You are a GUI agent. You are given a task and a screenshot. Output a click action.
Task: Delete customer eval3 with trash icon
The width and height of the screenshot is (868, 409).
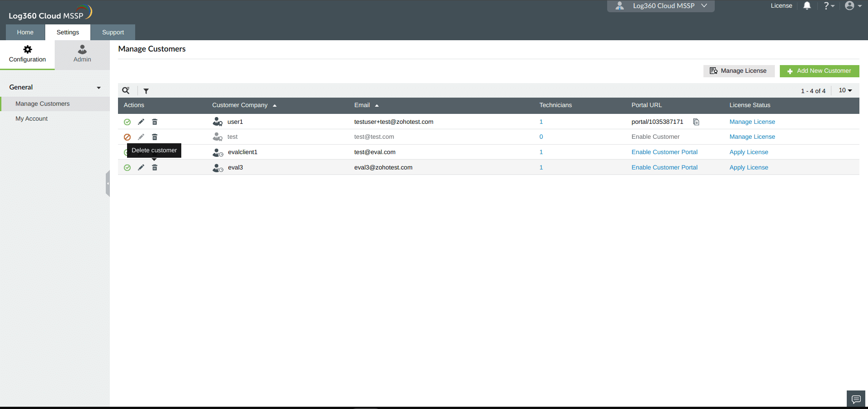click(x=155, y=167)
